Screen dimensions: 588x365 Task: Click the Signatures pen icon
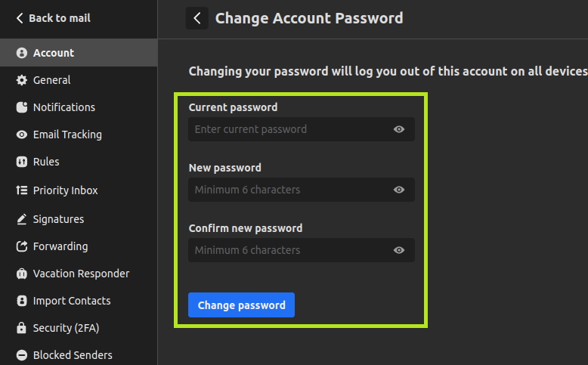[21, 219]
